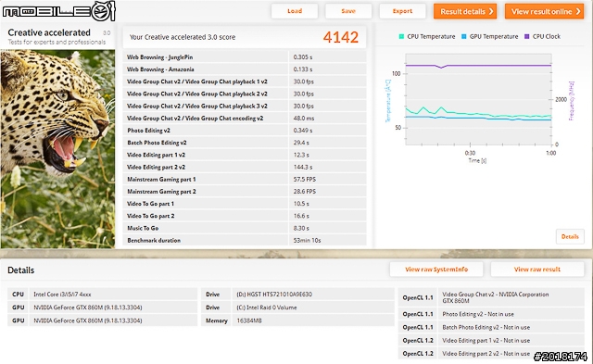Toggle CPU Clock legend swatch

(527, 36)
